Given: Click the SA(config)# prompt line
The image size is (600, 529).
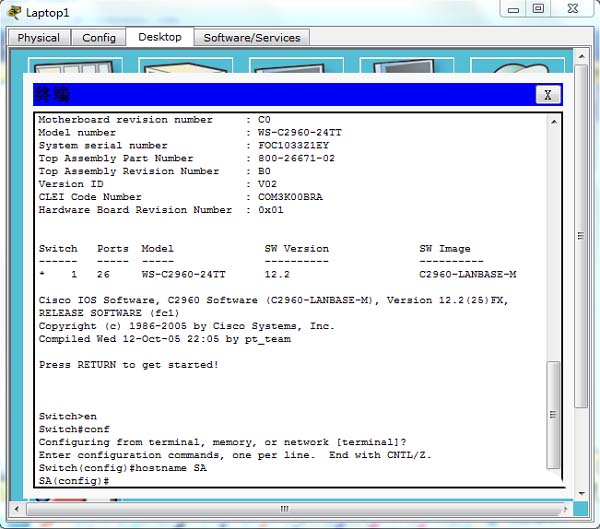Looking at the screenshot, I should pos(74,481).
